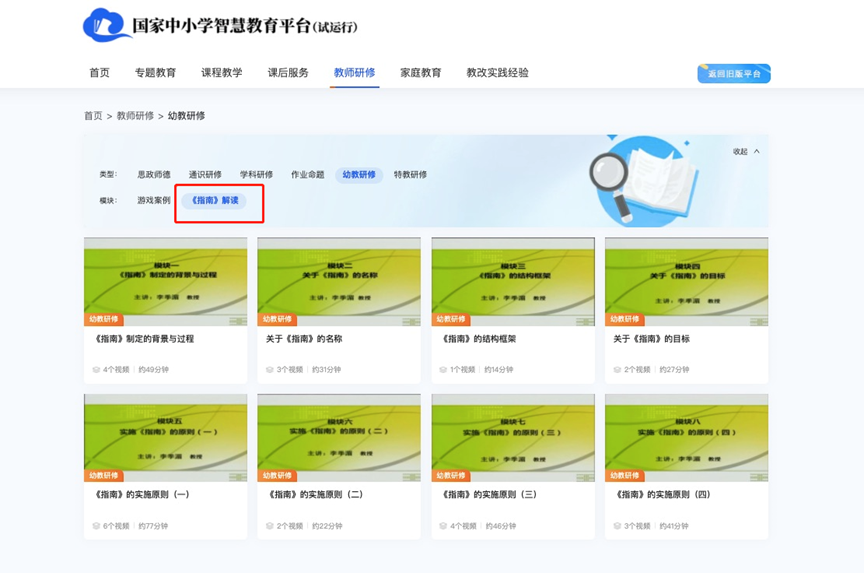864x573 pixels.
Task: Open the 模块三 course thumbnail
Action: [513, 282]
